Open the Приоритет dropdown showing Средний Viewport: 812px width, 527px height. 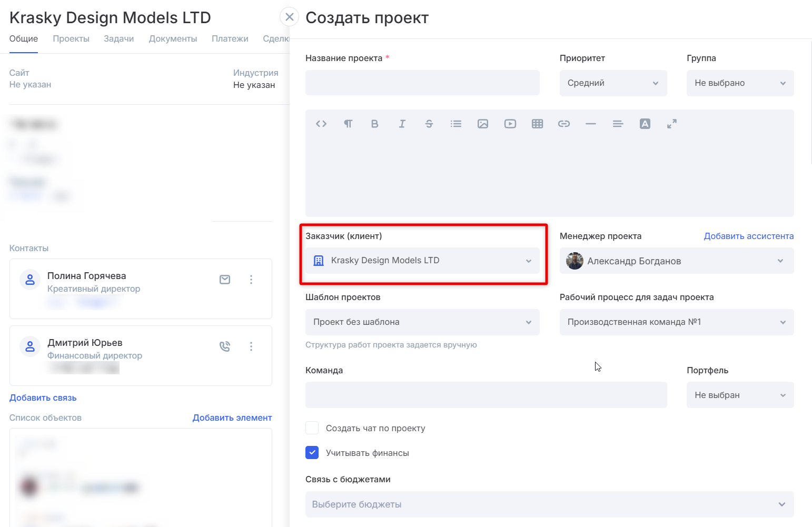(x=613, y=83)
